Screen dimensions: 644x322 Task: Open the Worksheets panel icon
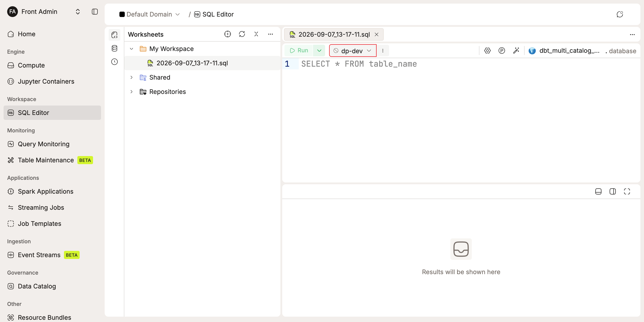[x=114, y=35]
